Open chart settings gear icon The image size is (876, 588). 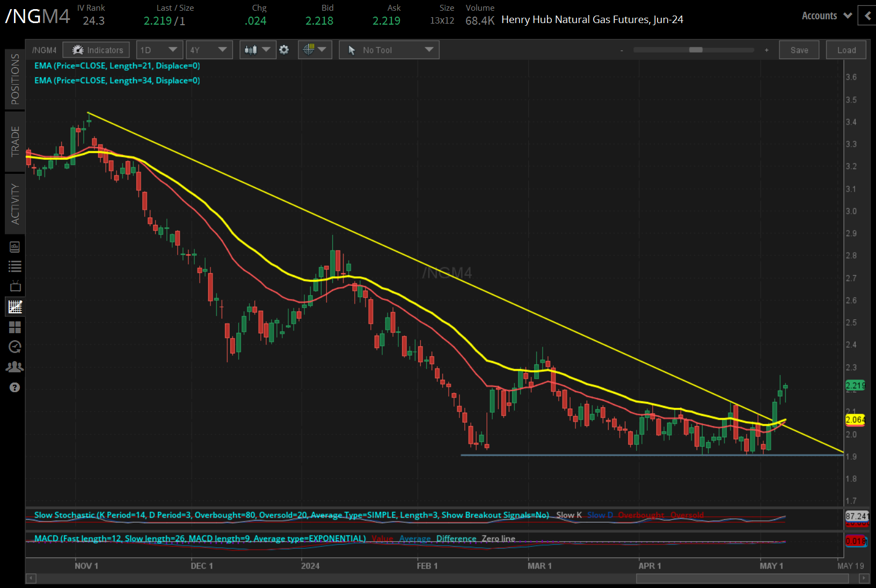pos(284,50)
